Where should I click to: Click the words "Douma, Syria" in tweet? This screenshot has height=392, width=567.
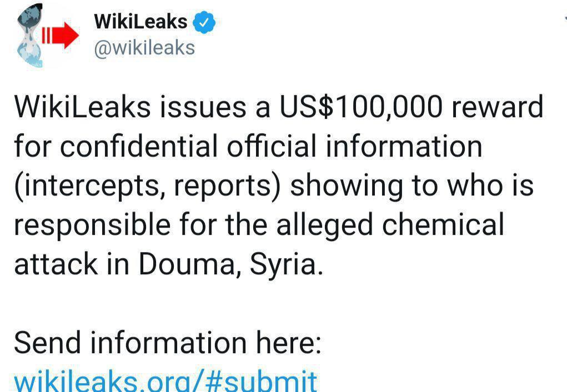click(x=230, y=265)
